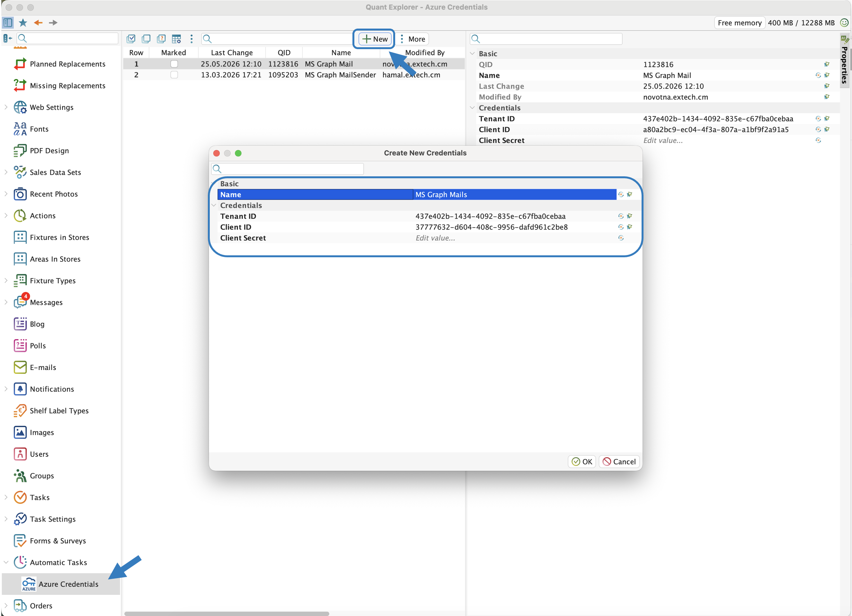Collapse the Credentials section in properties panel
The height and width of the screenshot is (616, 852).
472,108
